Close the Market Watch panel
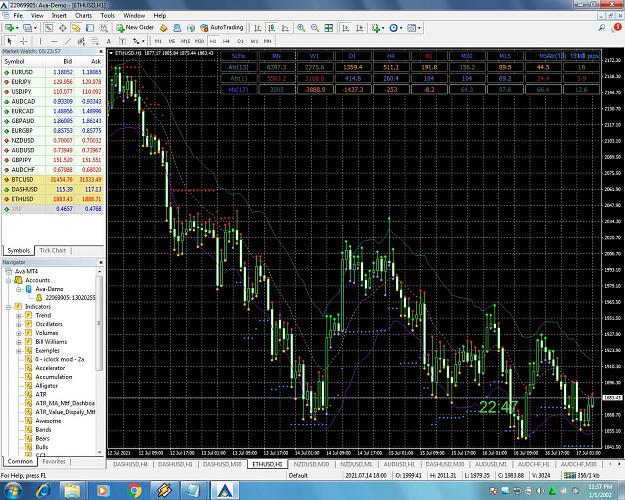The image size is (625, 500). point(101,51)
